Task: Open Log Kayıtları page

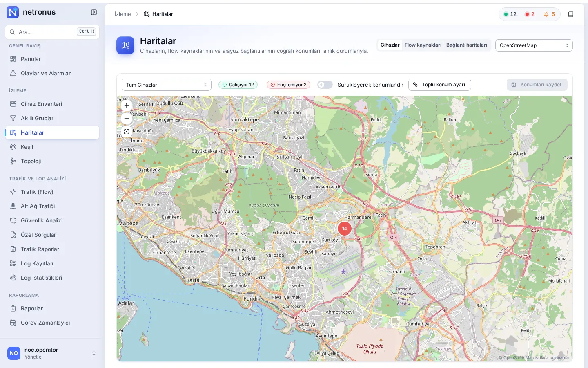Action: pos(52,263)
